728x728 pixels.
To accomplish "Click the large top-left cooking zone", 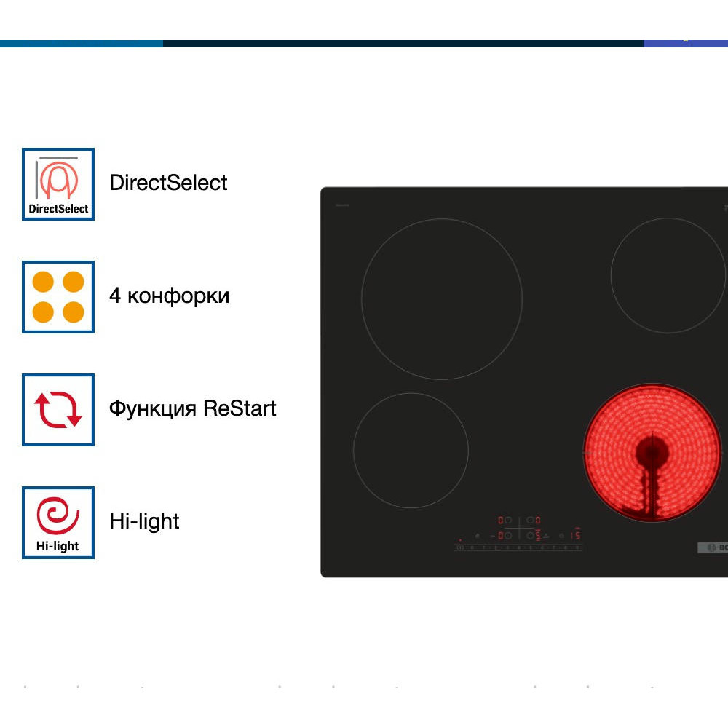I will [x=442, y=298].
